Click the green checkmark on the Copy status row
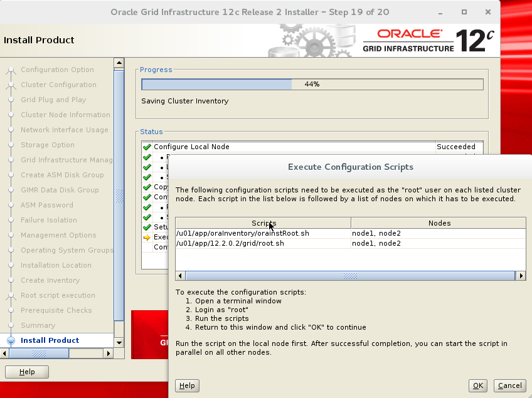Image resolution: width=532 pixels, height=398 pixels. [146, 187]
